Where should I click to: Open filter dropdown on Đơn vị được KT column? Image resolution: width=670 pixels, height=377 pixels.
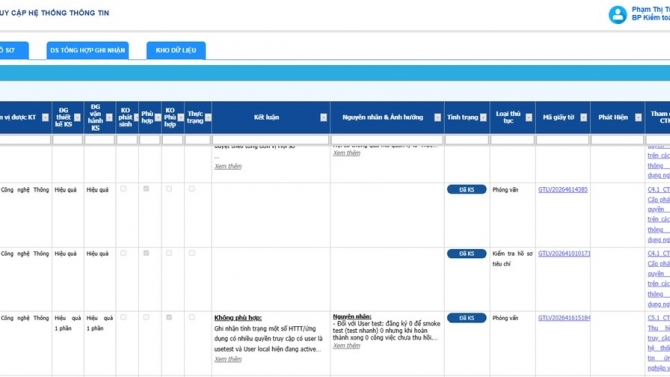click(45, 118)
